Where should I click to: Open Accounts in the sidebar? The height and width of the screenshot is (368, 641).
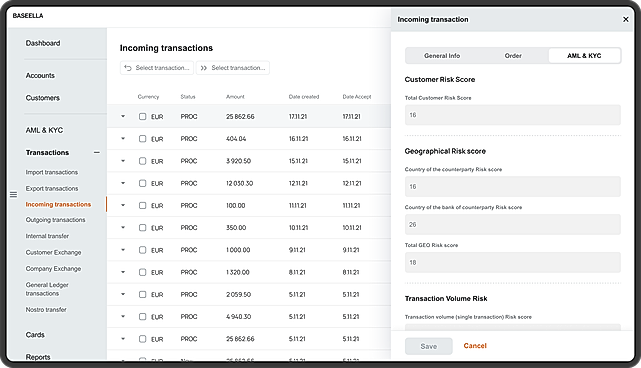(x=40, y=76)
